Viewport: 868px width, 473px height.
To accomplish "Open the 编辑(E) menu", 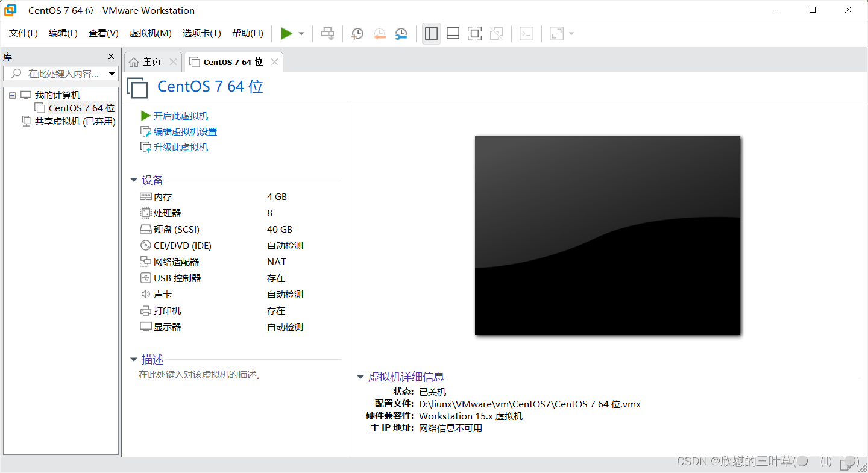I will 63,33.
